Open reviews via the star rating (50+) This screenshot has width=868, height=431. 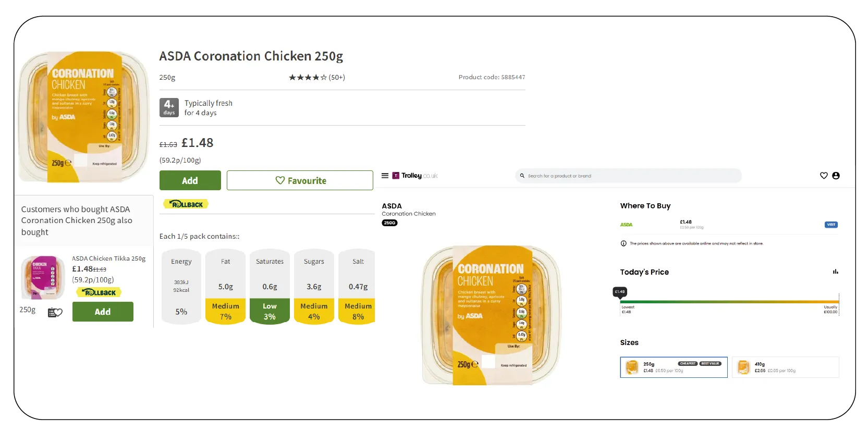pos(317,77)
